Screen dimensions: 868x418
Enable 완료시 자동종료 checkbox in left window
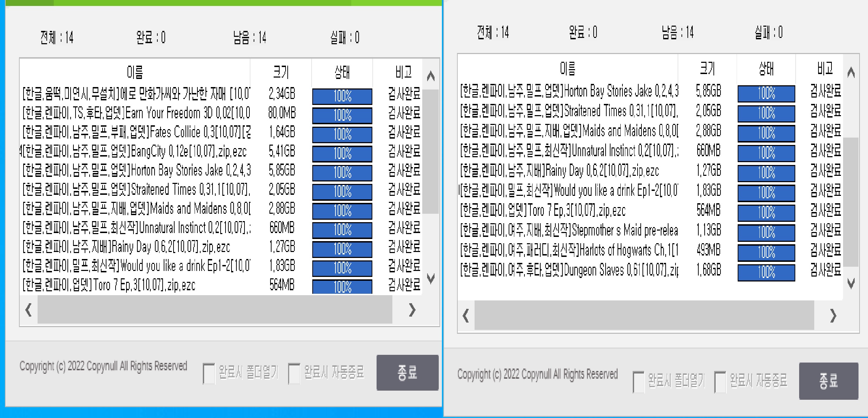pos(294,373)
